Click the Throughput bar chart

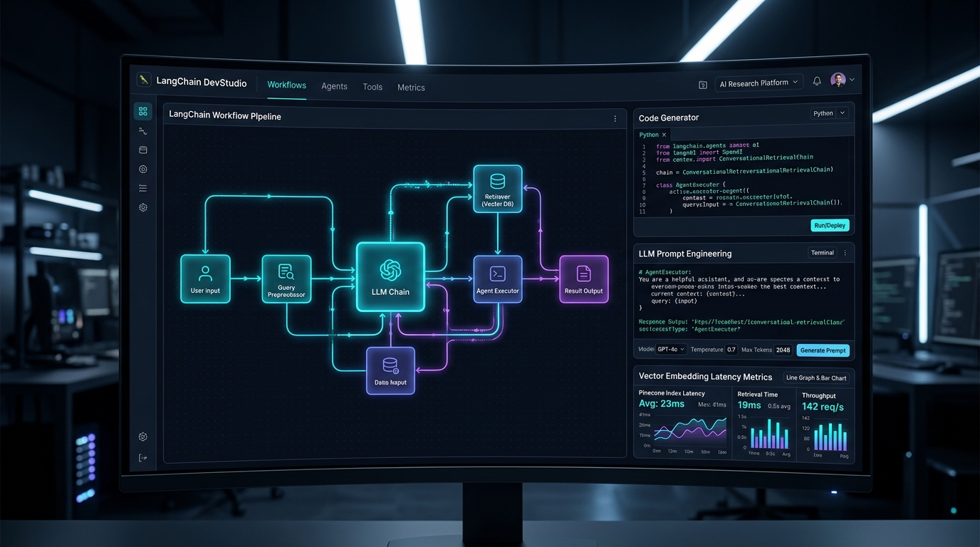click(x=831, y=436)
